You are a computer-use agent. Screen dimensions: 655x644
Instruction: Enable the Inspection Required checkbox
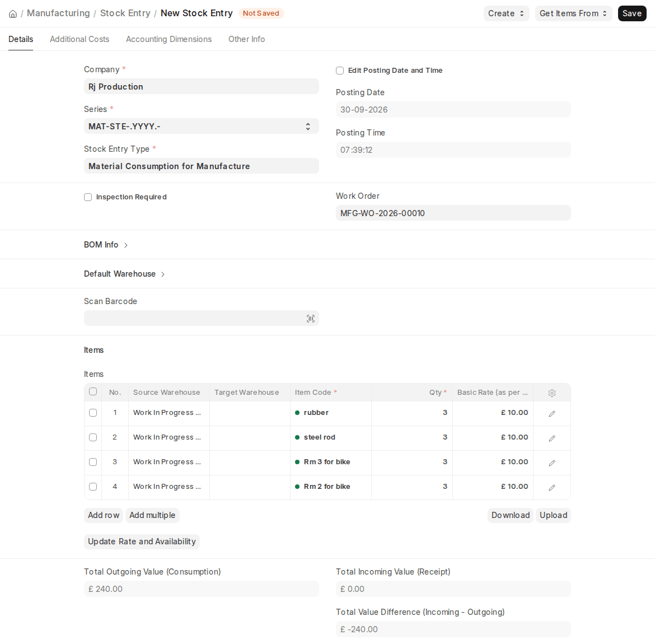(x=88, y=197)
